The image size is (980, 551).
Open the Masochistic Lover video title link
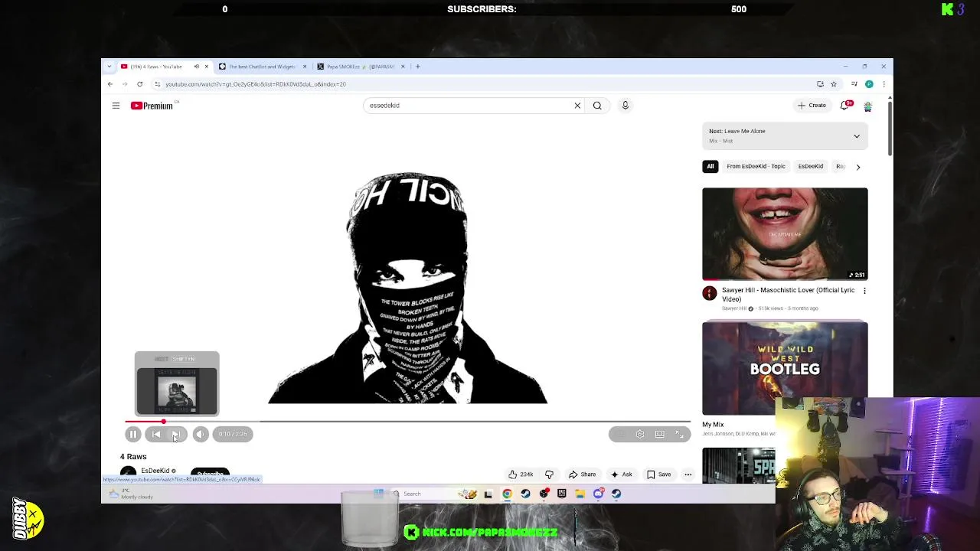tap(789, 295)
